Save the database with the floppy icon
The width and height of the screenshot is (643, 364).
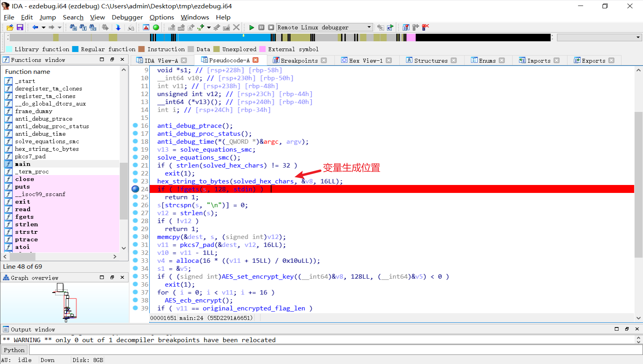(20, 27)
